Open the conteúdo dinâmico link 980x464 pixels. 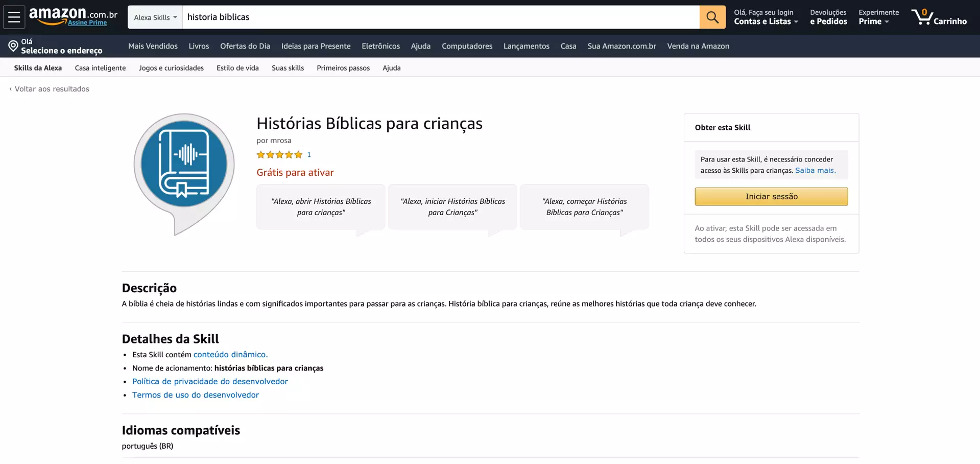tap(230, 355)
